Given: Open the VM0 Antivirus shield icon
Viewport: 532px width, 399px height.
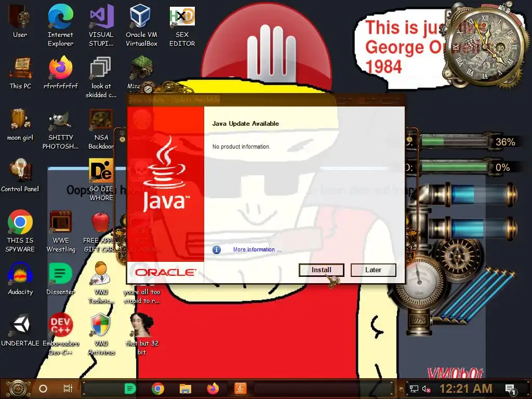Looking at the screenshot, I should pos(101,335).
